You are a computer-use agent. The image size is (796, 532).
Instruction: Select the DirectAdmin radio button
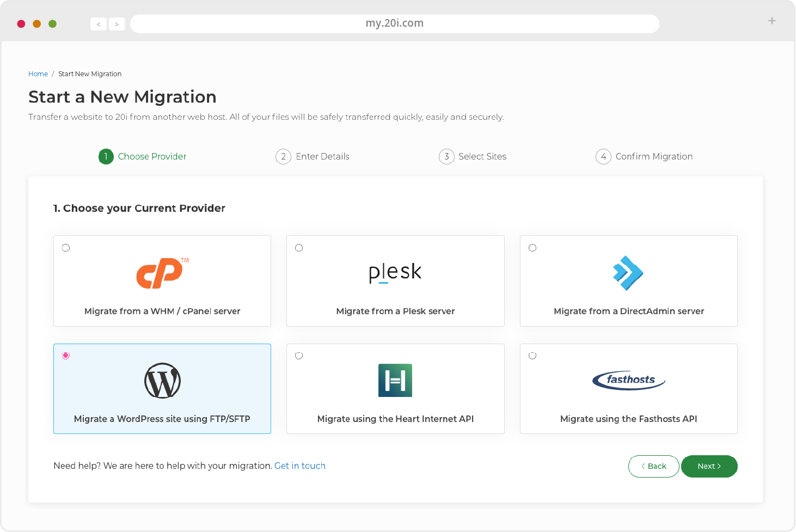[x=532, y=248]
